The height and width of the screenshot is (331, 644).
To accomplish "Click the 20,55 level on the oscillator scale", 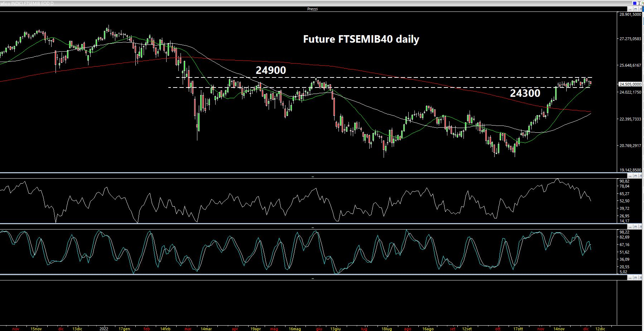I will pyautogui.click(x=624, y=267).
